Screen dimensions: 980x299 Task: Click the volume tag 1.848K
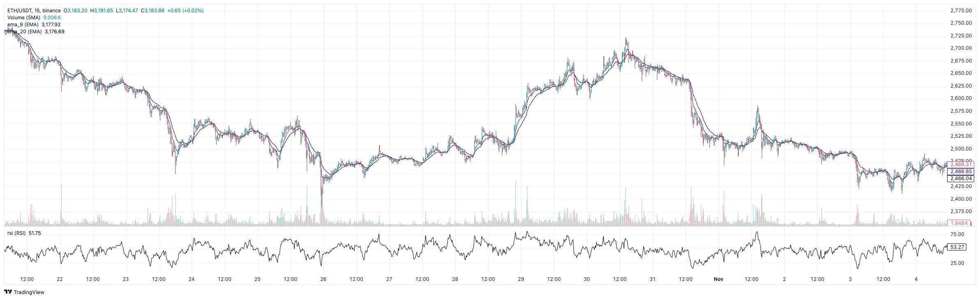(x=959, y=223)
